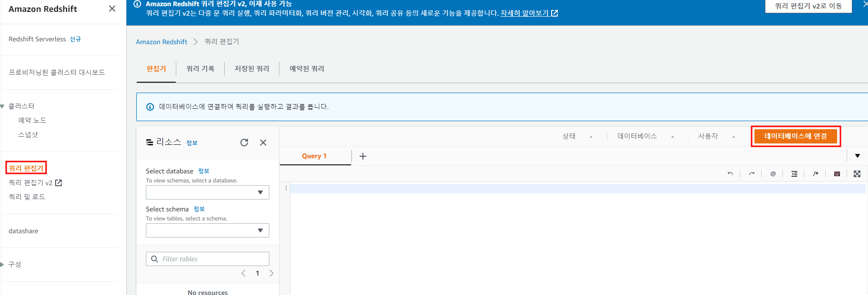Image resolution: width=868 pixels, height=295 pixels.
Task: Open the Select database dropdown
Action: (208, 192)
